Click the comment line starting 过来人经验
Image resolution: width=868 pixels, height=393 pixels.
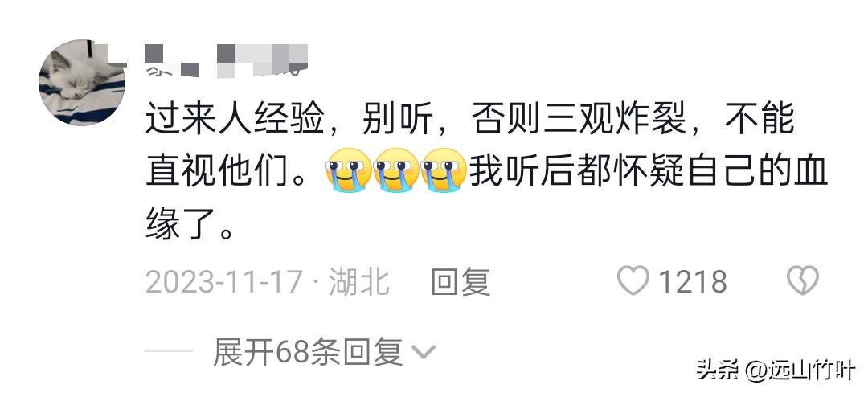click(x=470, y=119)
